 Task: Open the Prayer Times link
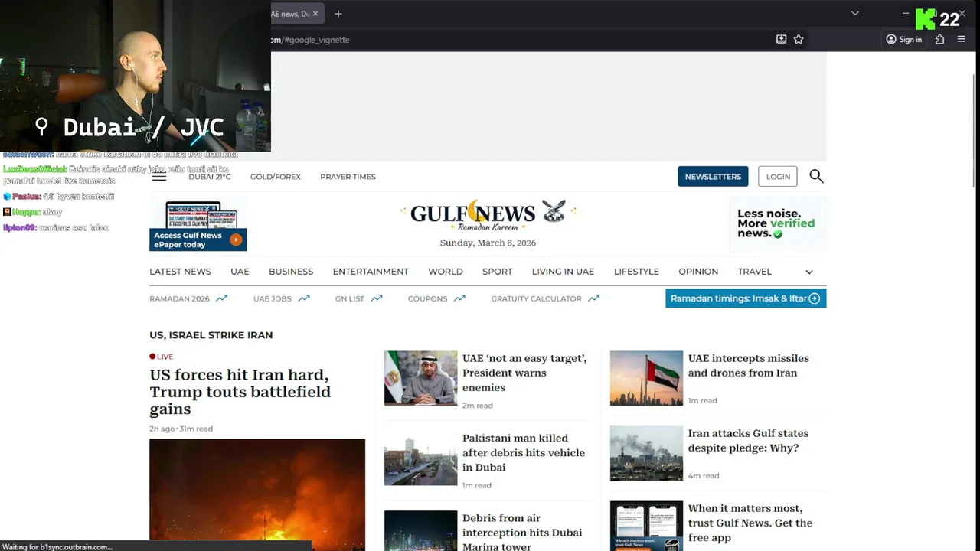[348, 177]
